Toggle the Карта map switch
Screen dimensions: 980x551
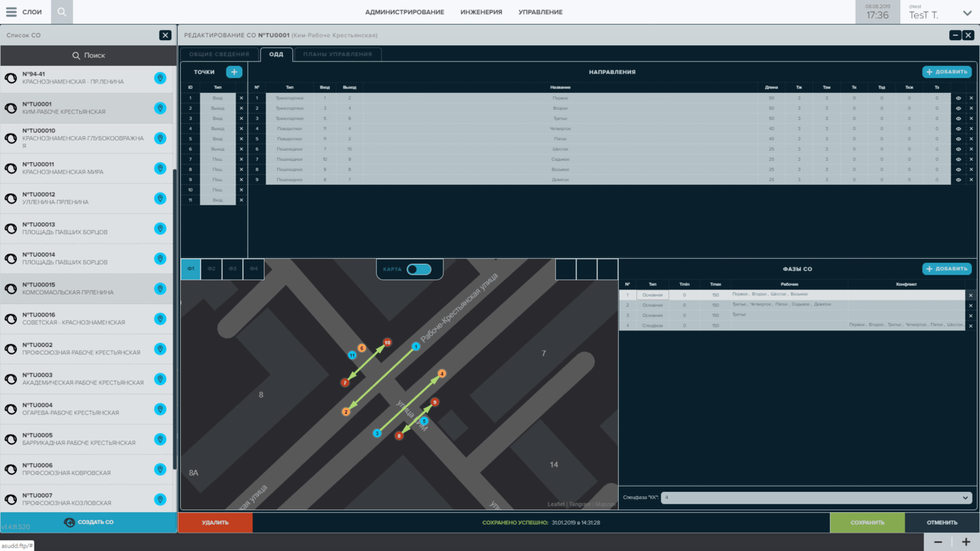(x=419, y=269)
